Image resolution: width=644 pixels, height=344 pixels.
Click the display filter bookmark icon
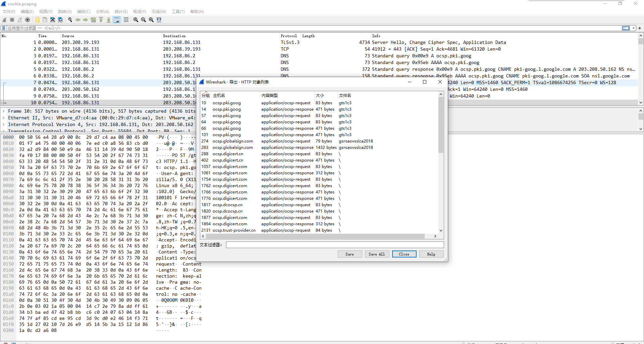coord(4,28)
